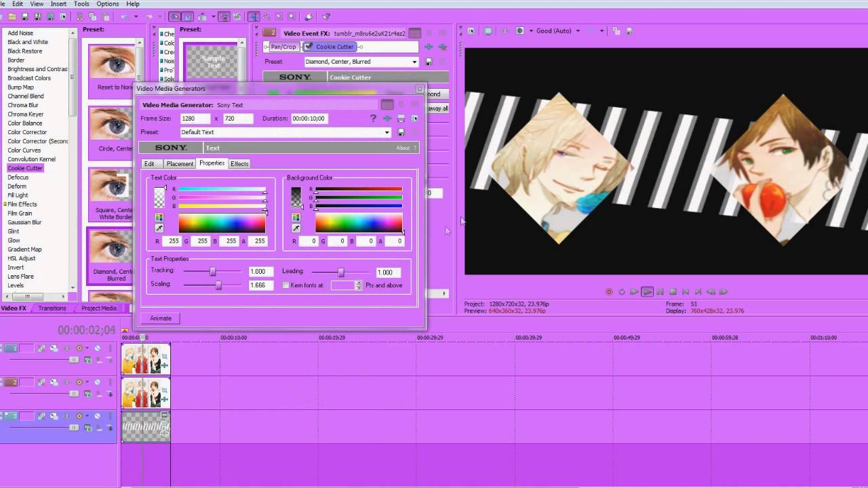Viewport: 868px width, 488px height.
Task: Click Generated Media icon on track 3 clip
Action: [x=164, y=414]
